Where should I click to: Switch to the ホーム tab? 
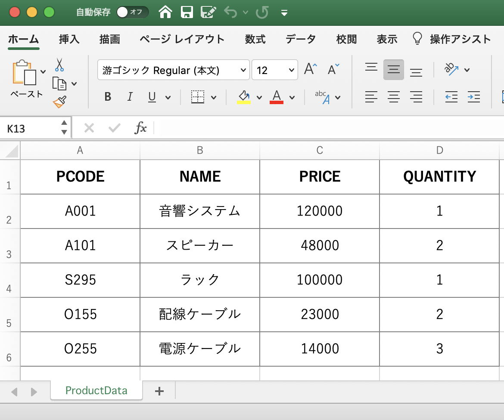[23, 39]
